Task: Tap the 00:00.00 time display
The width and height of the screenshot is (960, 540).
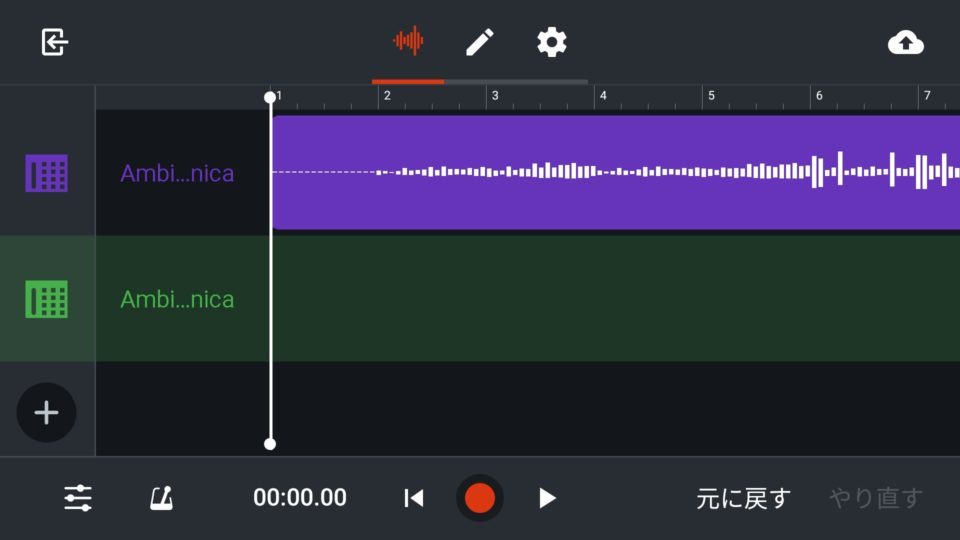Action: 300,497
